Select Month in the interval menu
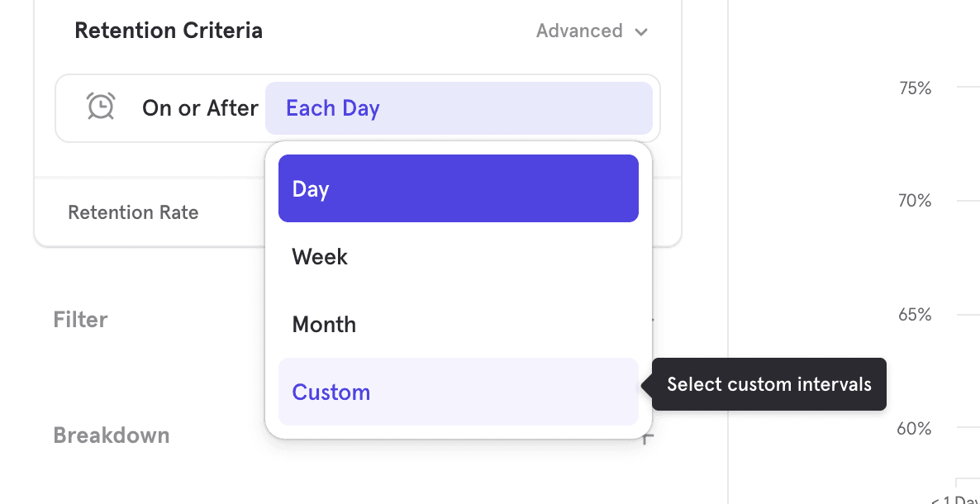 click(324, 324)
